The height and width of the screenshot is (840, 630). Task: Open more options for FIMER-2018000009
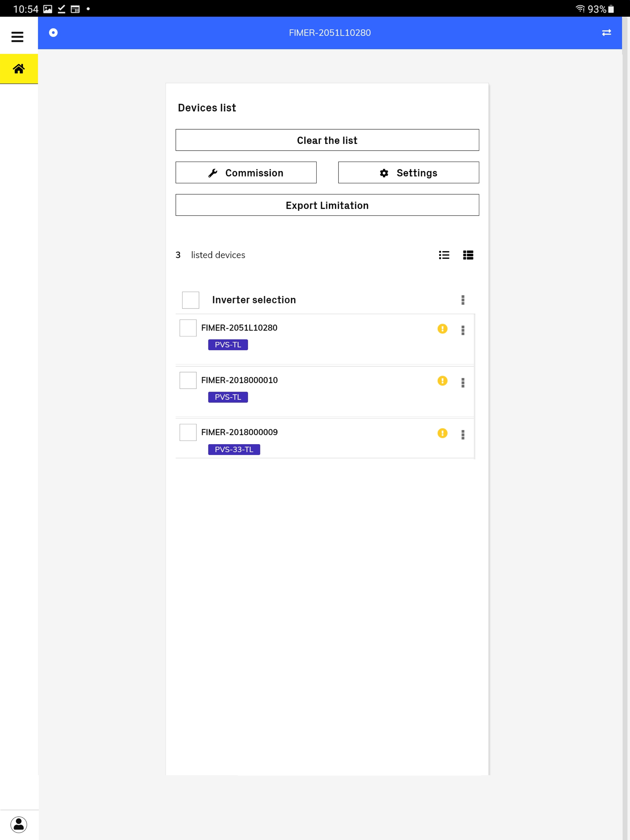463,434
